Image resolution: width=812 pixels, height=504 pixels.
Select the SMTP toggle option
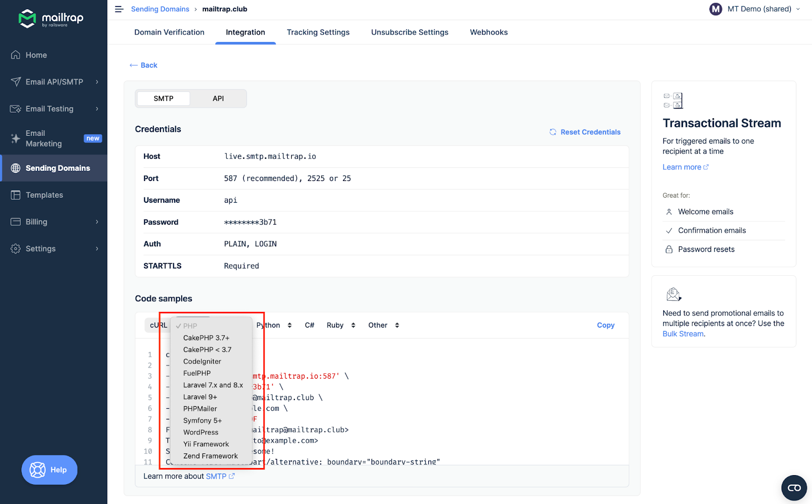coord(163,98)
